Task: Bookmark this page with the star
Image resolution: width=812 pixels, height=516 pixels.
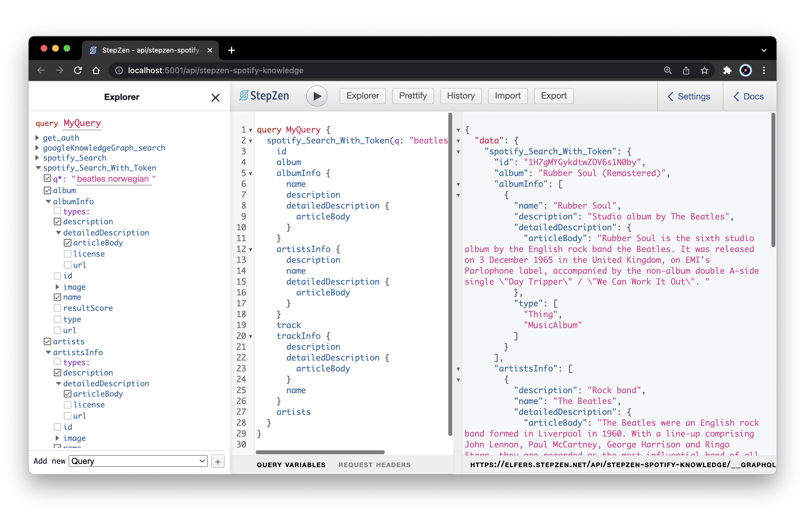Action: tap(704, 70)
